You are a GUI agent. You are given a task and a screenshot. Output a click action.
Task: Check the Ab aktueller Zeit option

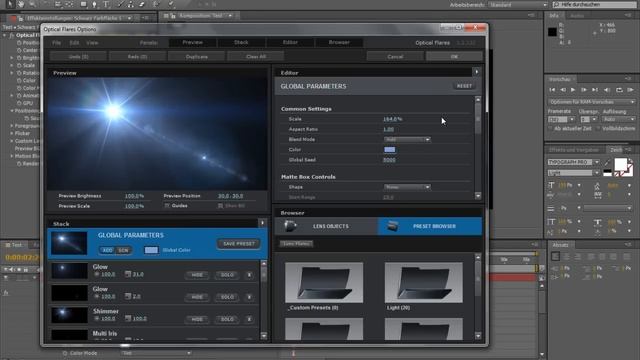pos(550,128)
